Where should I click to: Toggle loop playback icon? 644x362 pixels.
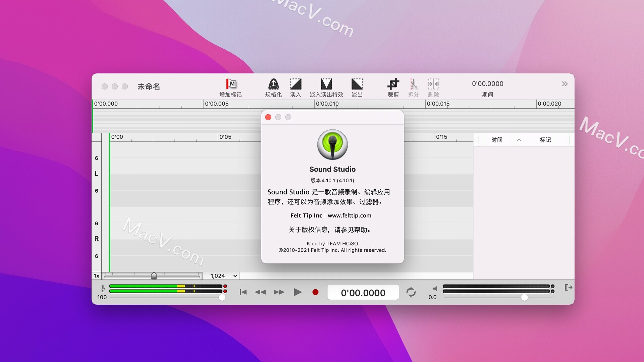[411, 292]
